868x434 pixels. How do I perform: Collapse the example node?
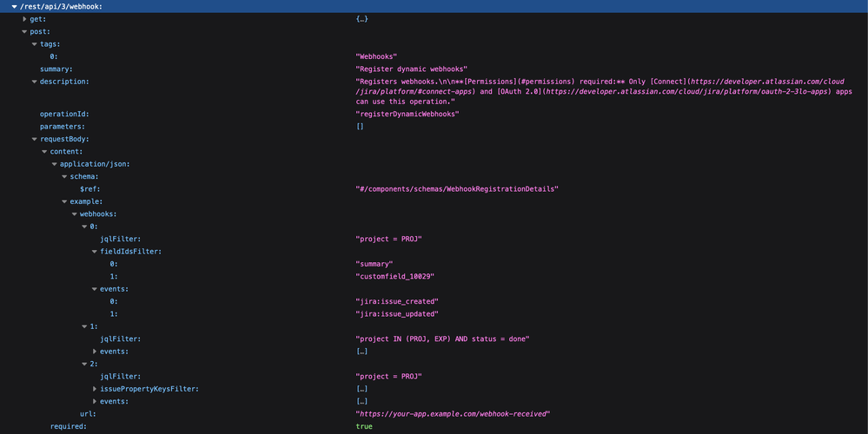click(64, 201)
